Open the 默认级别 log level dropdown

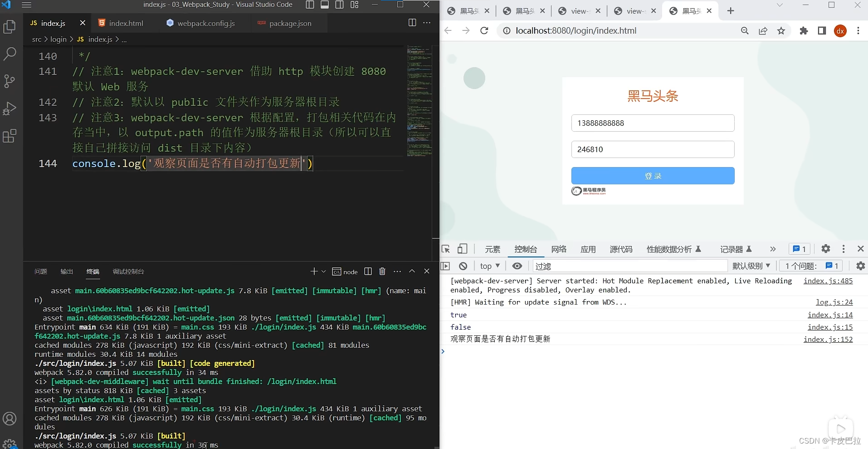tap(751, 266)
